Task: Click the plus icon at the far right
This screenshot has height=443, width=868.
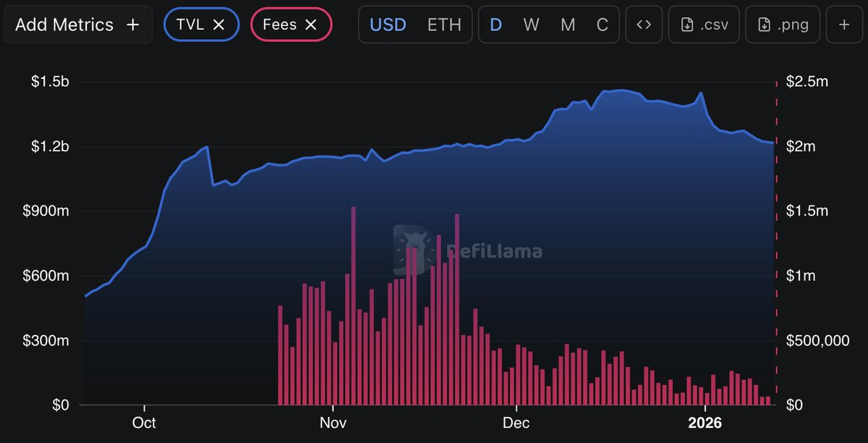Action: 843,25
